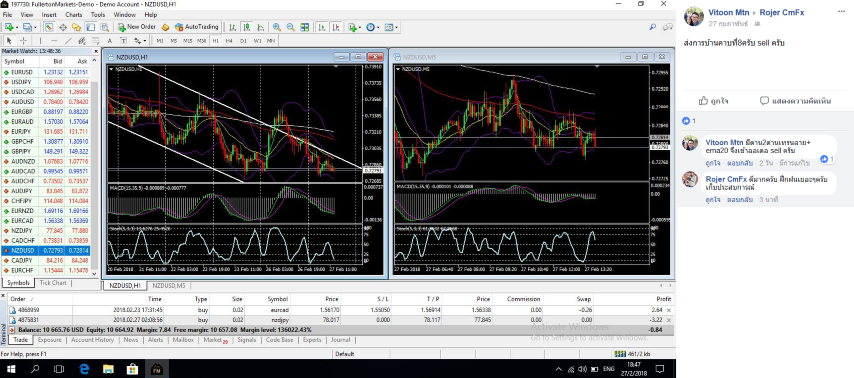Switch to H4 timeframe
The image size is (854, 378).
tap(229, 41)
